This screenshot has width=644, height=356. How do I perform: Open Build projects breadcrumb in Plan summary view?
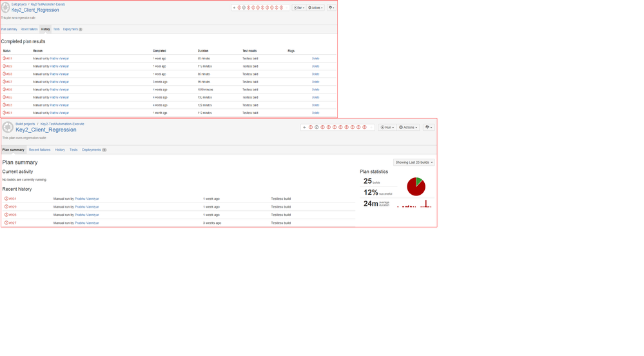[x=25, y=124]
